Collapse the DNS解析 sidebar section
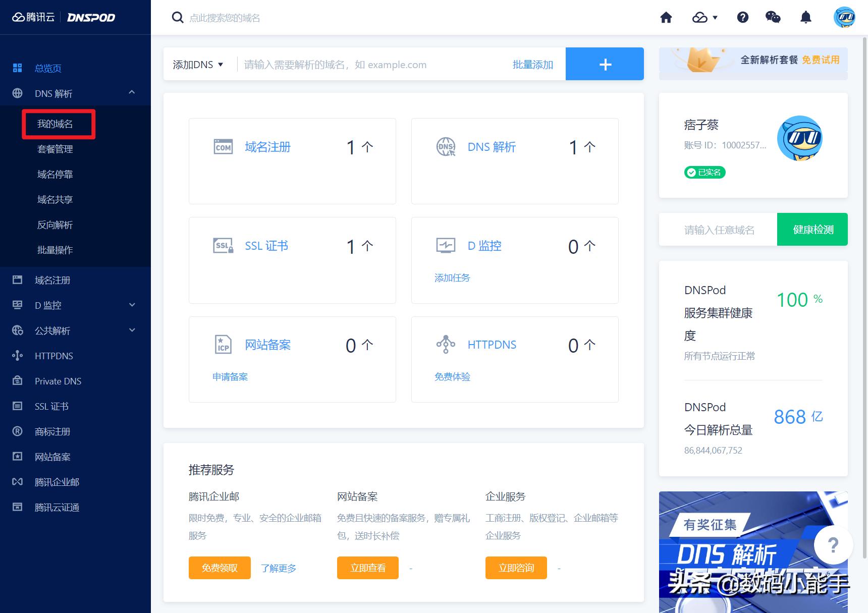The width and height of the screenshot is (868, 613). coord(132,93)
